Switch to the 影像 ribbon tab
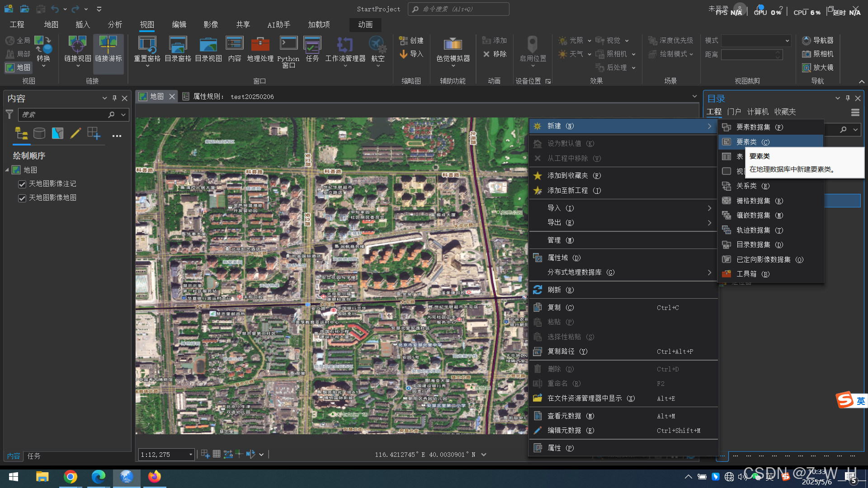This screenshot has width=868, height=488. coord(211,24)
